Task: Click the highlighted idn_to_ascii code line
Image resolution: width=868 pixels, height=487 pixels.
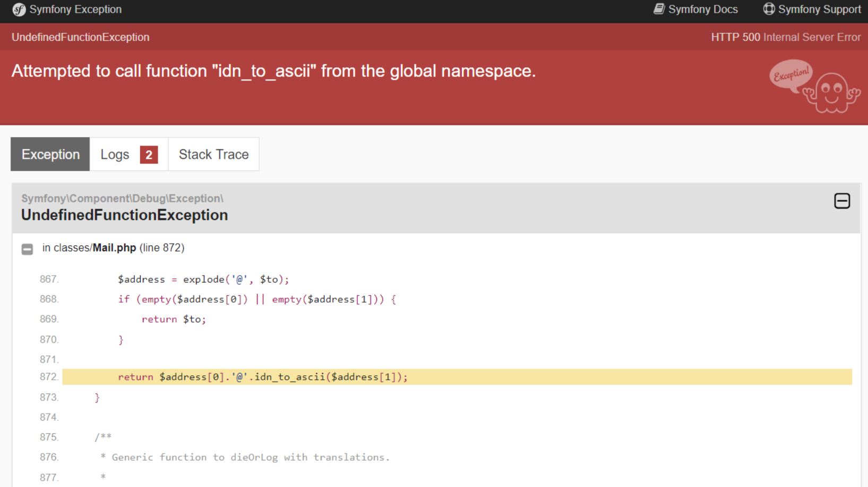Action: coord(262,377)
